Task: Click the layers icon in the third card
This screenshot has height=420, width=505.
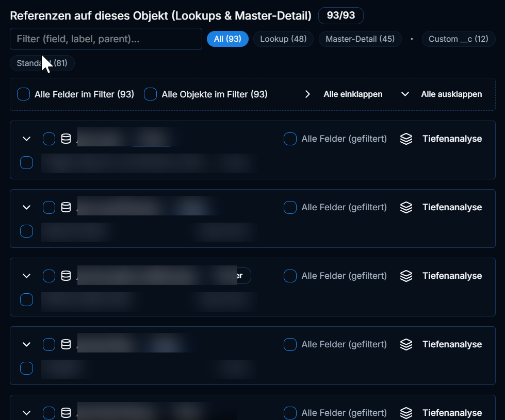Action: point(406,276)
